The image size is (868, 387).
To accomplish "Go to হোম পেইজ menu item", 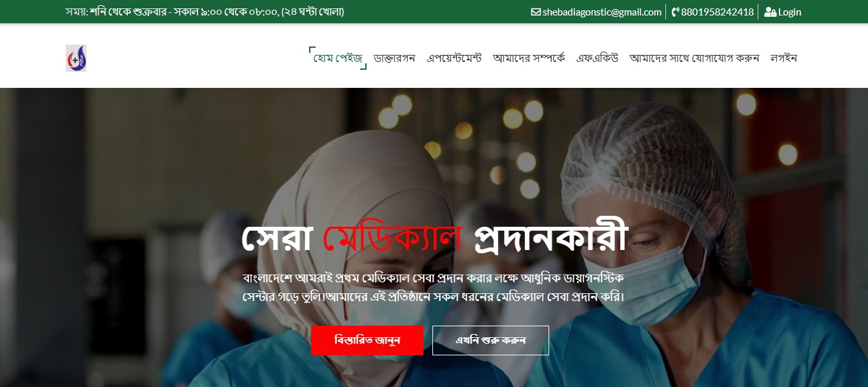I will point(338,58).
